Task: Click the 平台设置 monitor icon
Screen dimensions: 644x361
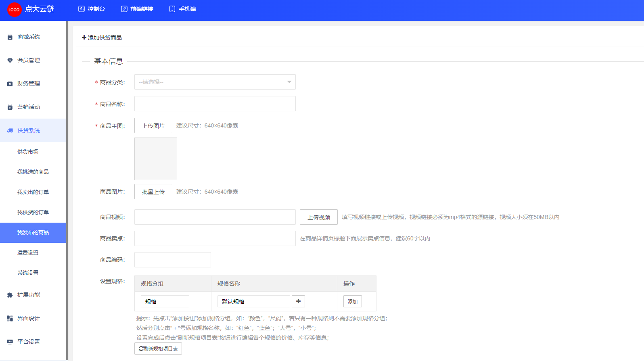Action: pyautogui.click(x=10, y=342)
